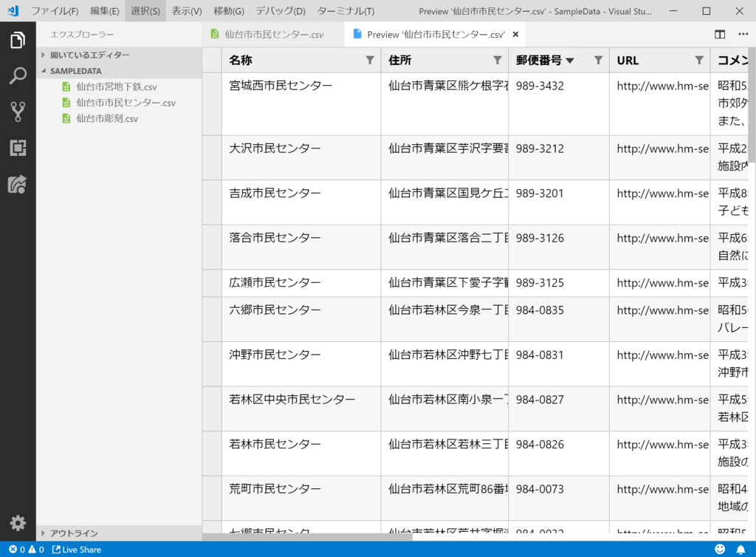Select the 大沢市民センター cell
The image size is (756, 557).
(301, 158)
